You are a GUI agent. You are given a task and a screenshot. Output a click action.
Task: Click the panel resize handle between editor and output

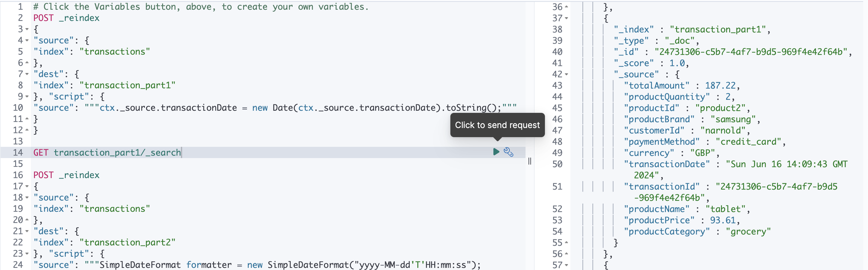pos(530,161)
